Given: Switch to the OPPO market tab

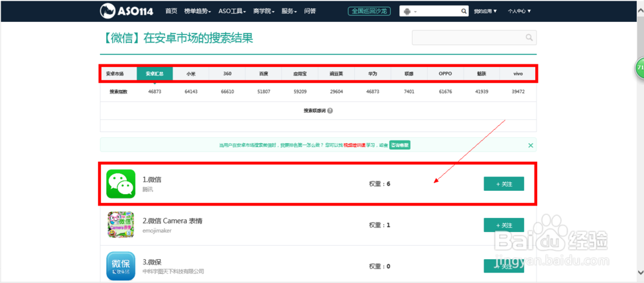Looking at the screenshot, I should 445,74.
